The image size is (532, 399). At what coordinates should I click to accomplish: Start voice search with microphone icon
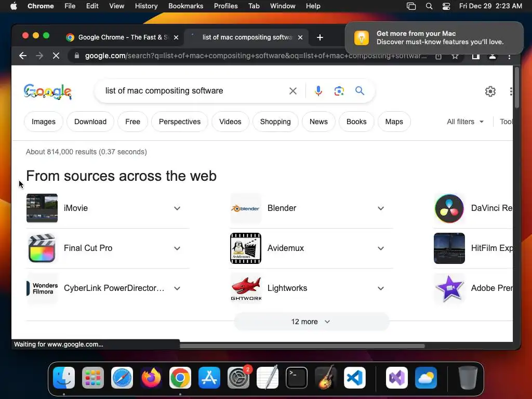[318, 91]
